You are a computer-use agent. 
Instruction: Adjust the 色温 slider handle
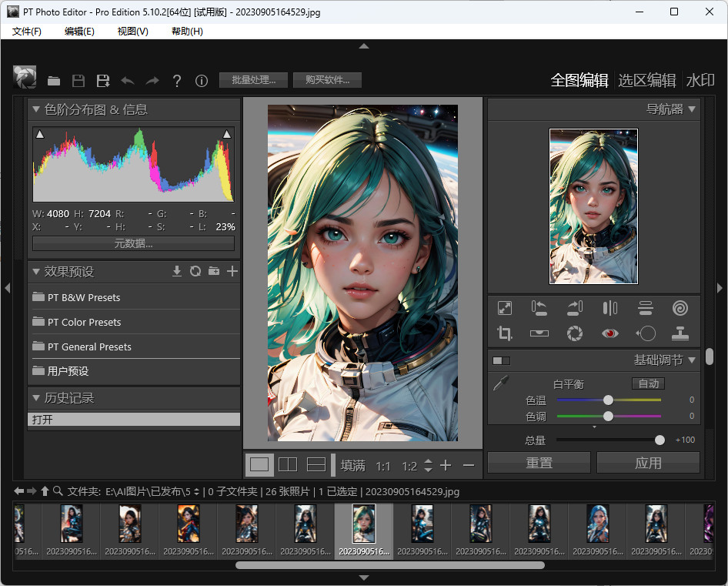(608, 400)
